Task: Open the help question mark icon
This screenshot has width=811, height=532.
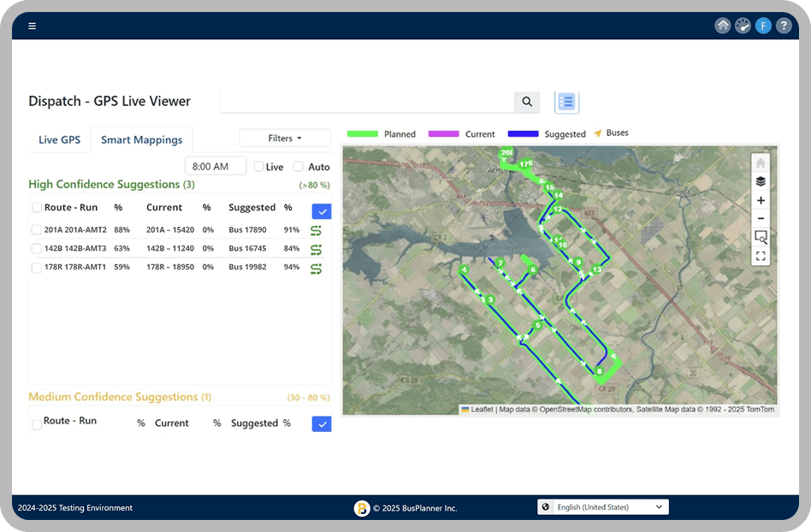Action: click(783, 26)
